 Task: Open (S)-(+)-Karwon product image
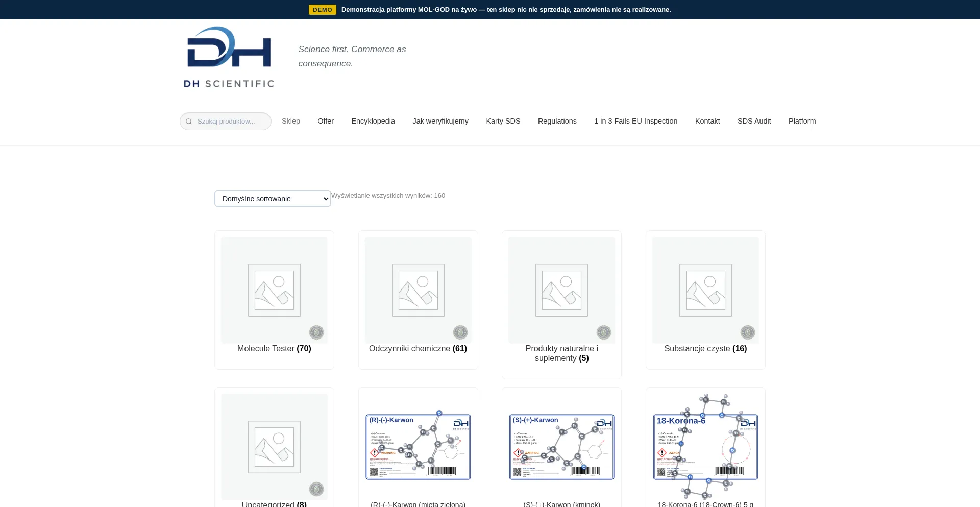[x=561, y=447]
